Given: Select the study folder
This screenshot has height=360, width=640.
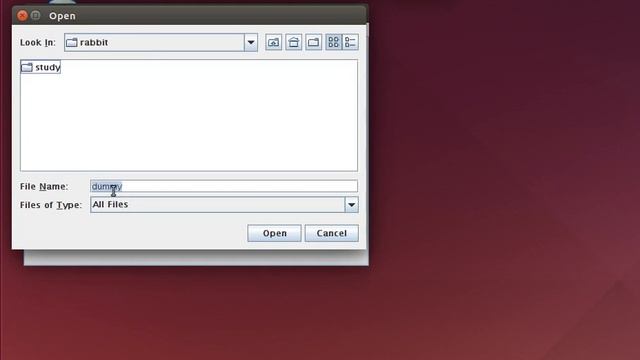Looking at the screenshot, I should [41, 67].
